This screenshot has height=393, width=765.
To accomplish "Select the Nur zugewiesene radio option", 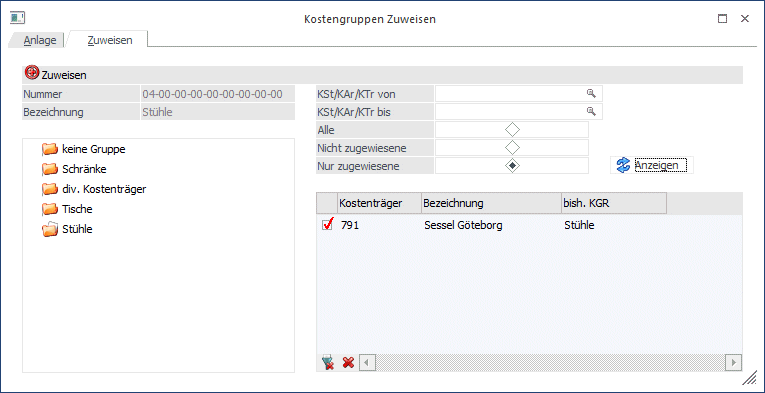I will (x=512, y=166).
